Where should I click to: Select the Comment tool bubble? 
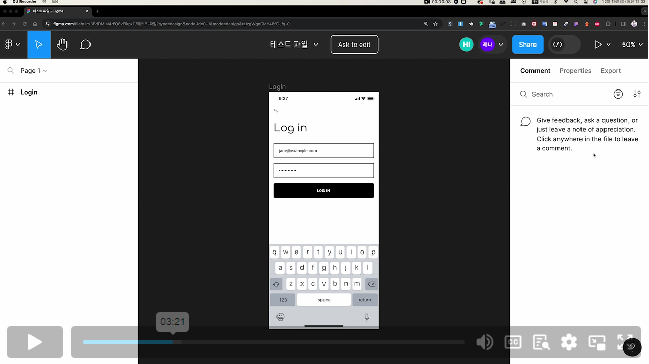85,44
